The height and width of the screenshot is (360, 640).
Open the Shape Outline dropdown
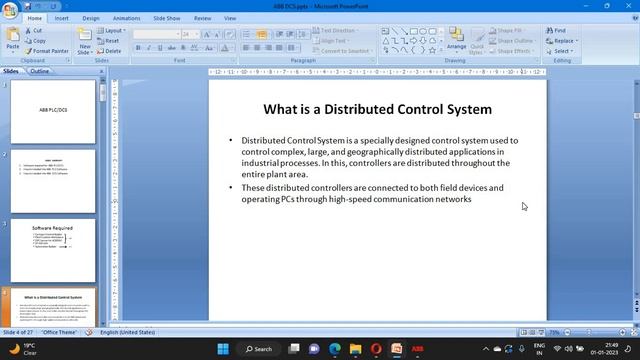click(x=513, y=41)
